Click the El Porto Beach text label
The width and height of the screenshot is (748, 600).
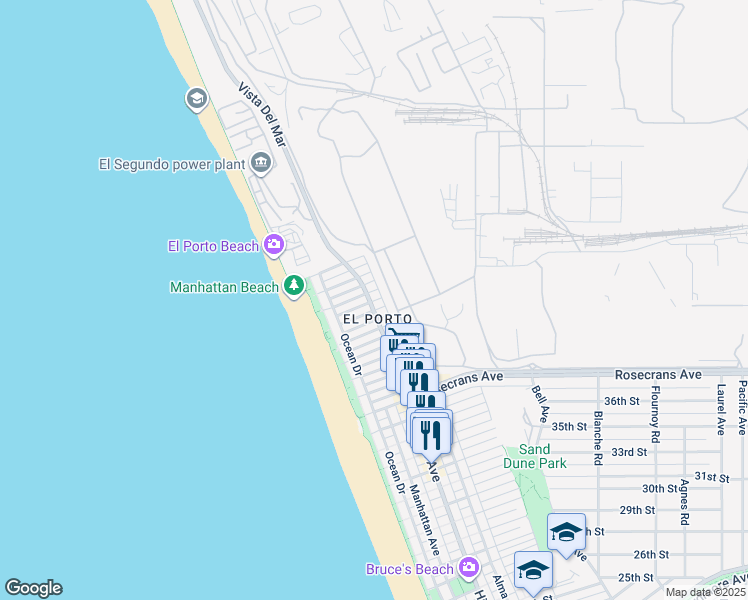point(213,246)
